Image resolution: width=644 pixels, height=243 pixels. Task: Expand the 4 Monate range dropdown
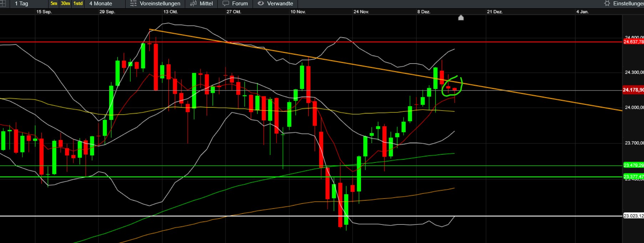101,4
